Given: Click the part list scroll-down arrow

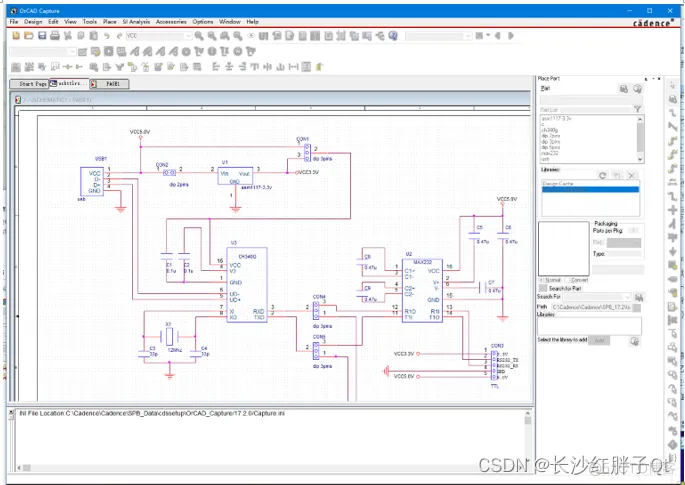Looking at the screenshot, I should click(x=640, y=159).
